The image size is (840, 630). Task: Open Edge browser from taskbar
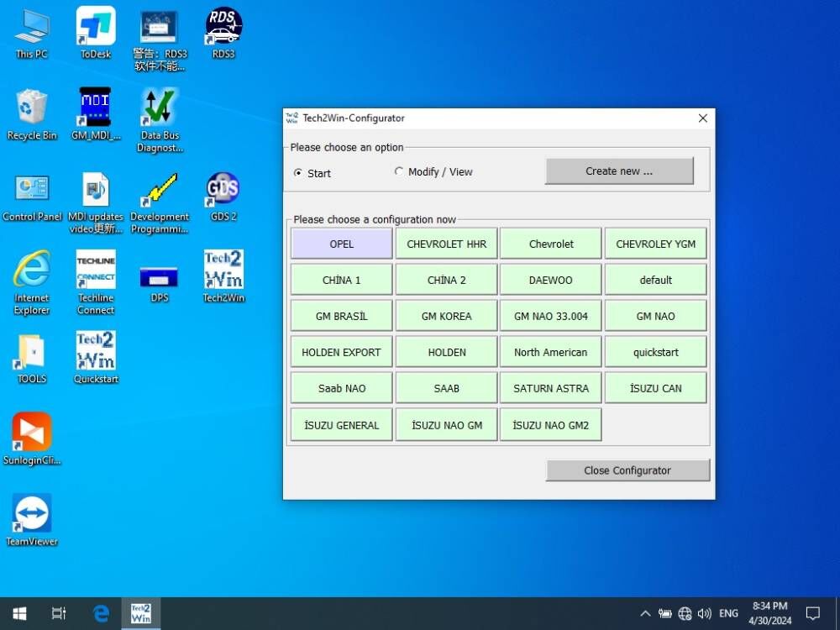[101, 613]
